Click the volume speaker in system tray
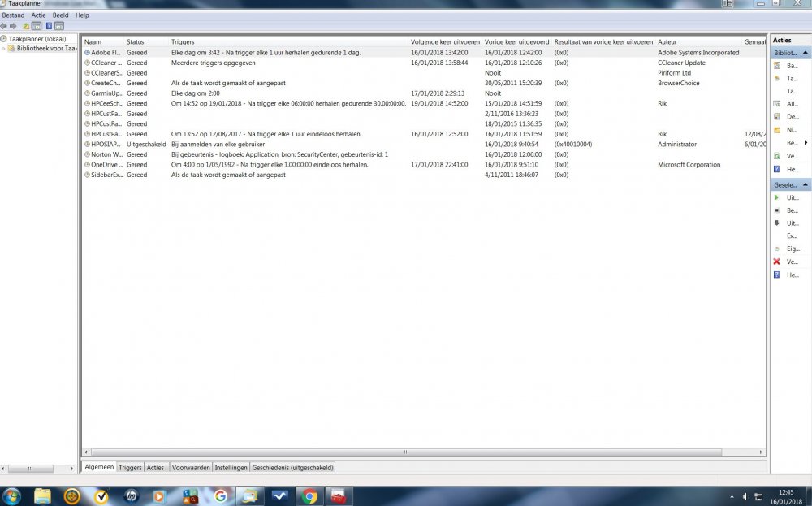This screenshot has height=506, width=812. point(745,497)
